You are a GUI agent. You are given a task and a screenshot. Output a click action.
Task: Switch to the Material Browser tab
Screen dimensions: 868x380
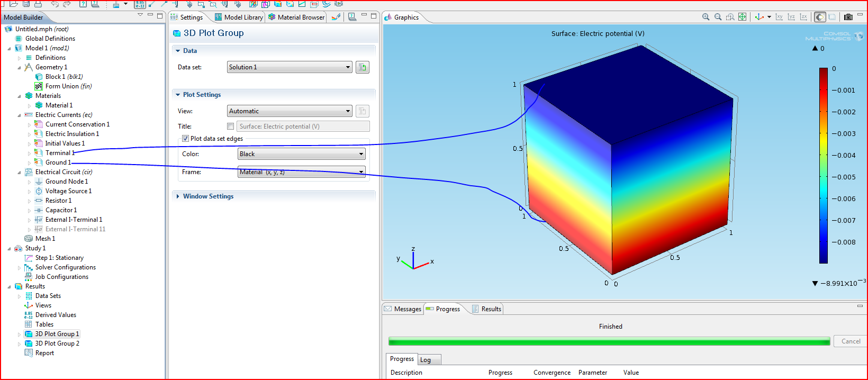(296, 17)
